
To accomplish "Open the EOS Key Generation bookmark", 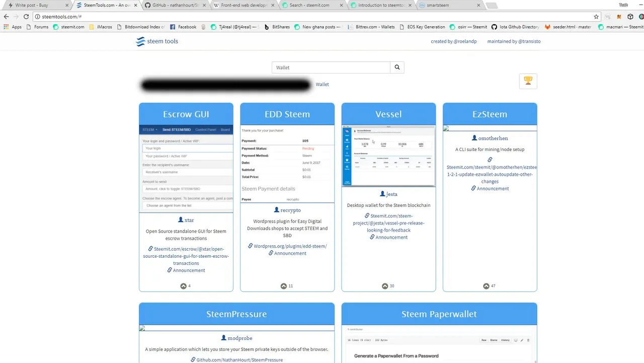I will coord(422,27).
